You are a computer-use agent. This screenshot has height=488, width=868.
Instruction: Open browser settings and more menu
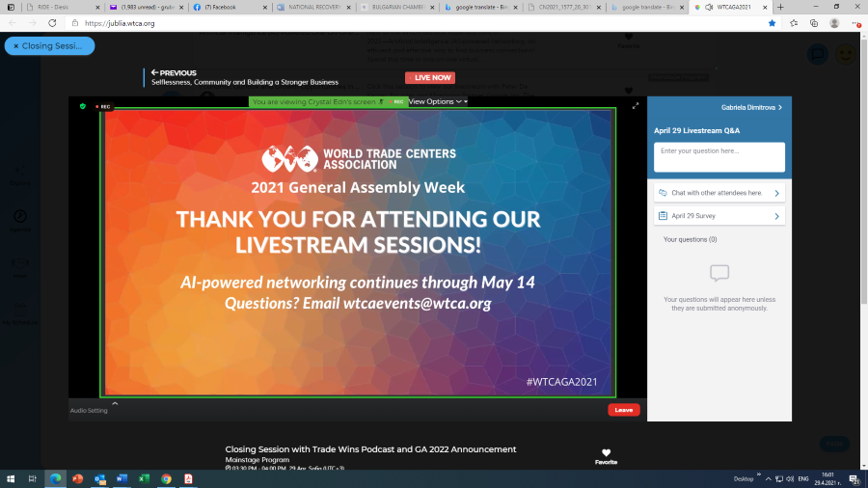[x=856, y=23]
